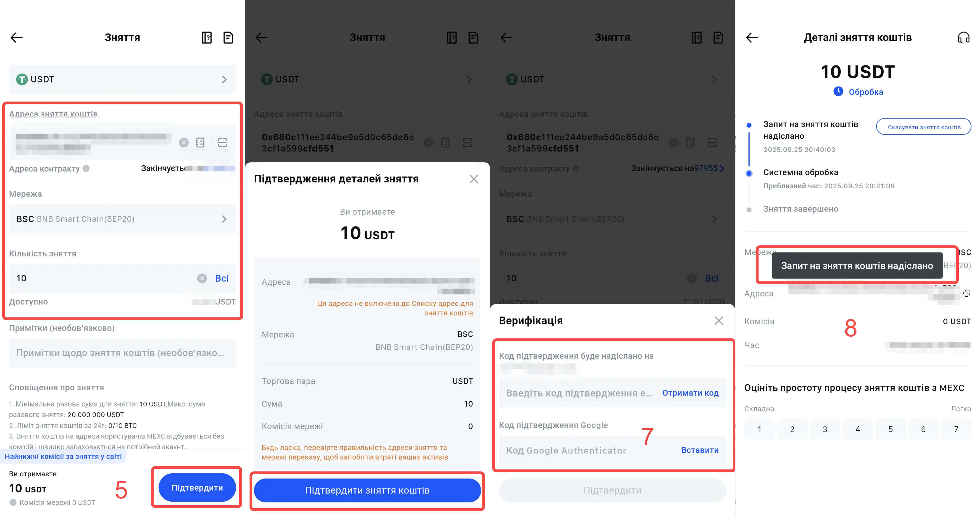
Task: Select rating 4 for withdrawal ease
Action: 857,429
